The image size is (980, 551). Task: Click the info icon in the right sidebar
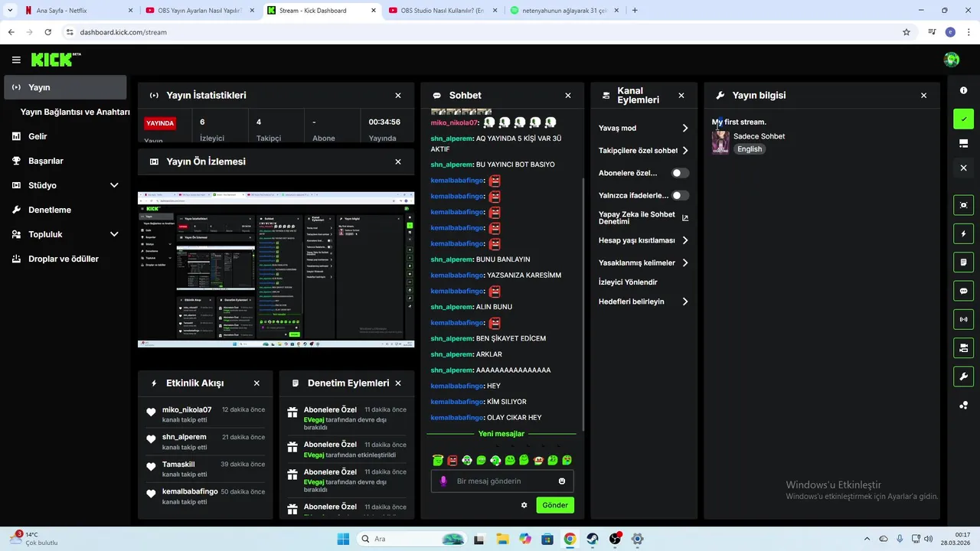coord(963,90)
